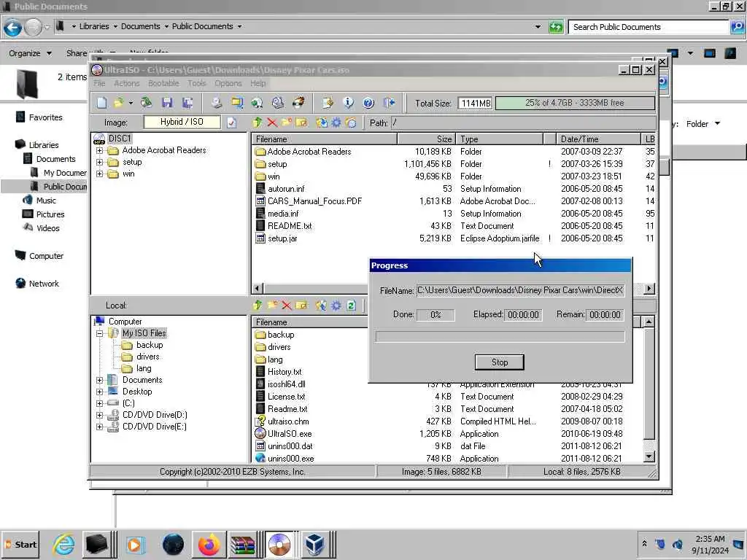Click the Mount to Virtual Drive icon
The image size is (747, 560).
(278, 103)
